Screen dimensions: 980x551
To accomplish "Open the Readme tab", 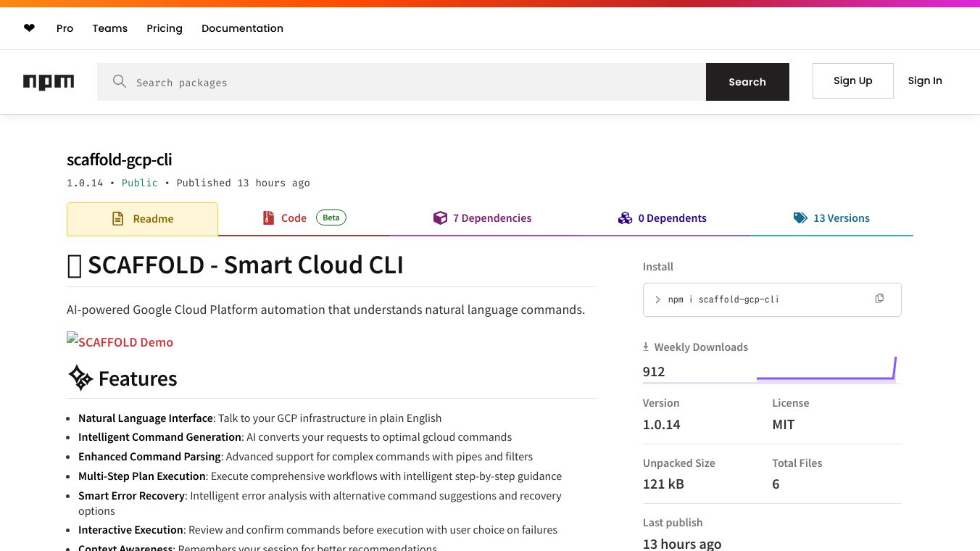I will pyautogui.click(x=142, y=219).
